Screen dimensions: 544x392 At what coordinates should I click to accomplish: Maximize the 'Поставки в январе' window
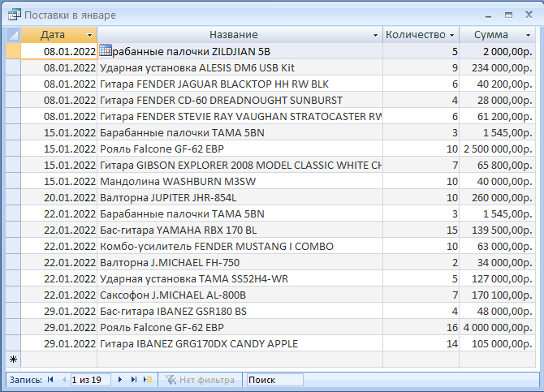508,15
